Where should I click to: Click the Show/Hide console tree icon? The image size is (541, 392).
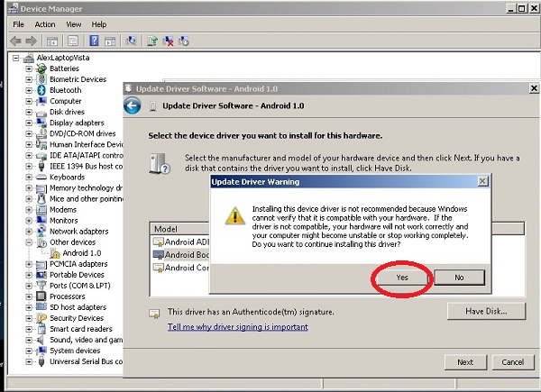52,41
